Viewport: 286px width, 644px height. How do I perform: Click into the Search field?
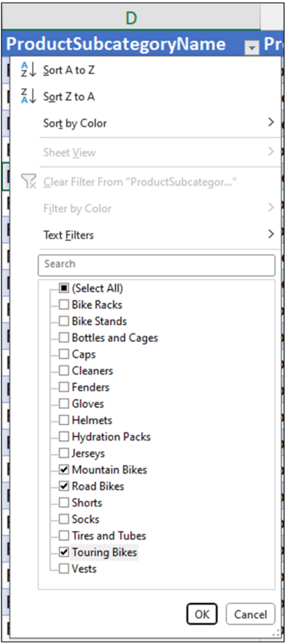(157, 265)
